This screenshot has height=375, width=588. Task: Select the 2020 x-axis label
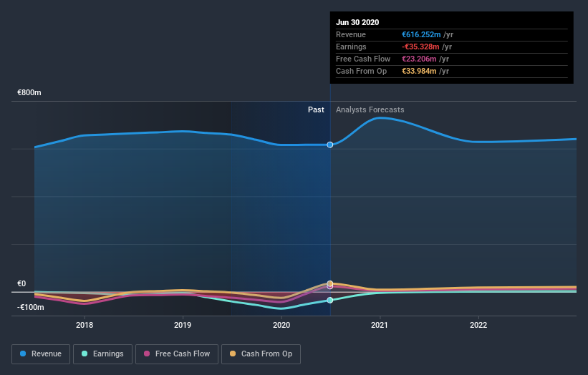click(x=281, y=325)
